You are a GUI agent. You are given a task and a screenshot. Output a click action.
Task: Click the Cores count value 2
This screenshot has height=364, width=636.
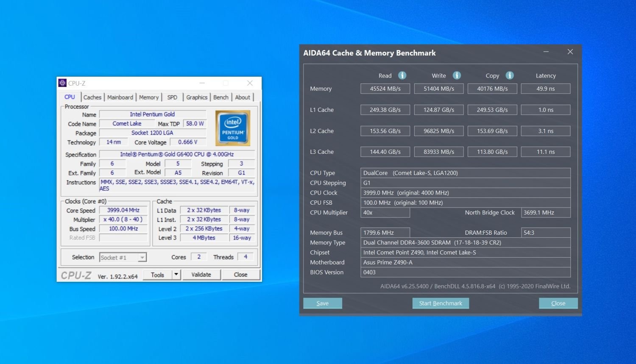199,257
